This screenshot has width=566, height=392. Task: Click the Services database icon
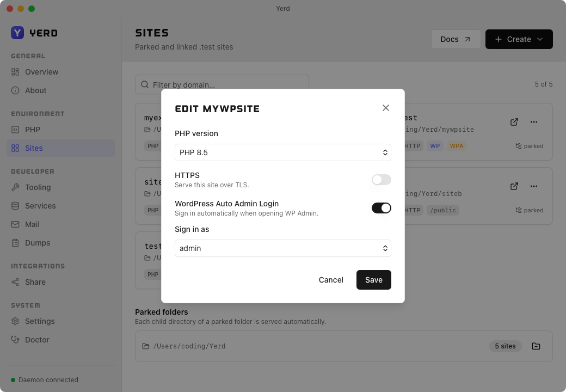[x=15, y=206]
